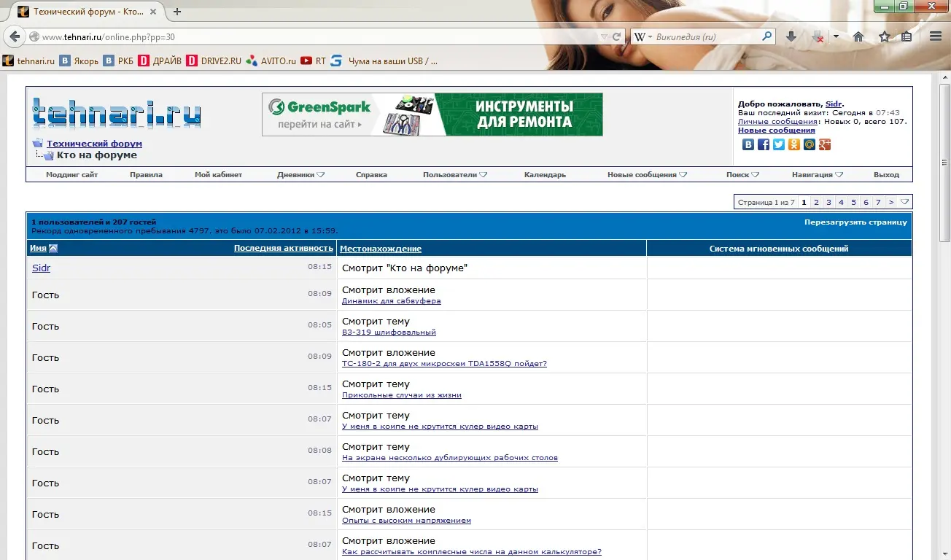Viewport: 951px width, 560px height.
Task: Click the tehnari.ru logo image
Action: [x=117, y=114]
